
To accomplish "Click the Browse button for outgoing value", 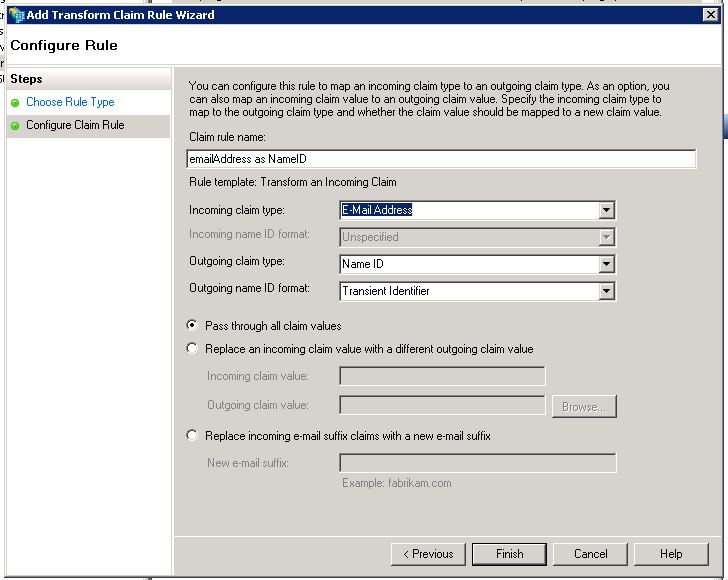I will point(584,407).
